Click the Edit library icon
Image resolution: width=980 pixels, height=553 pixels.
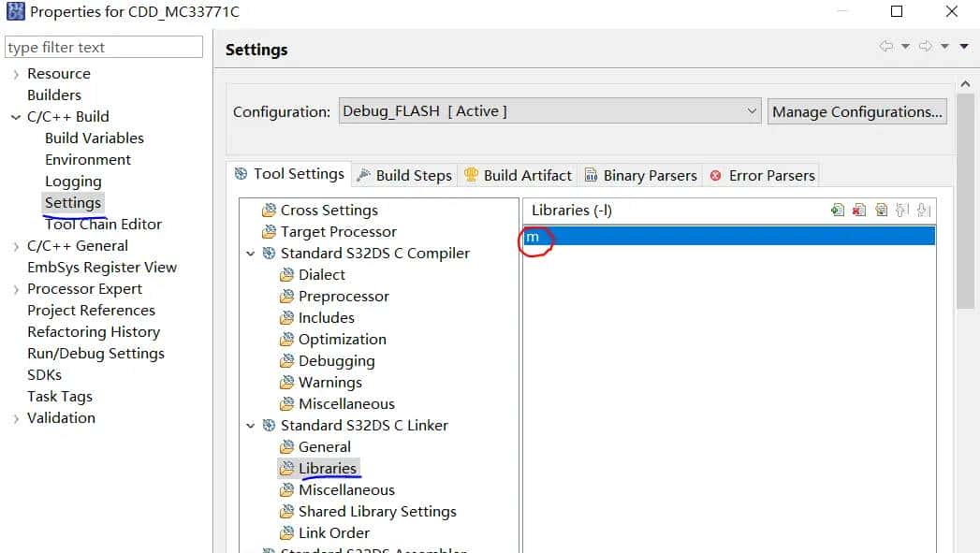[881, 211]
